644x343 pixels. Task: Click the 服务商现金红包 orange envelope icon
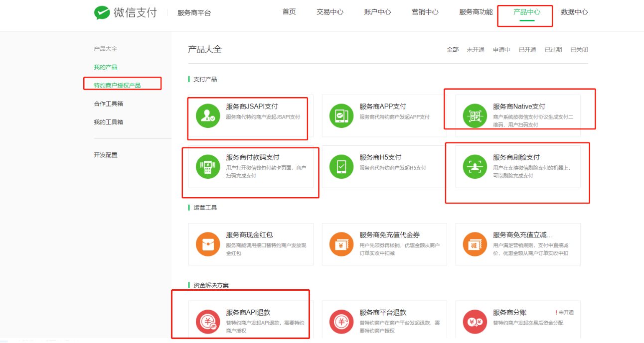pos(208,244)
